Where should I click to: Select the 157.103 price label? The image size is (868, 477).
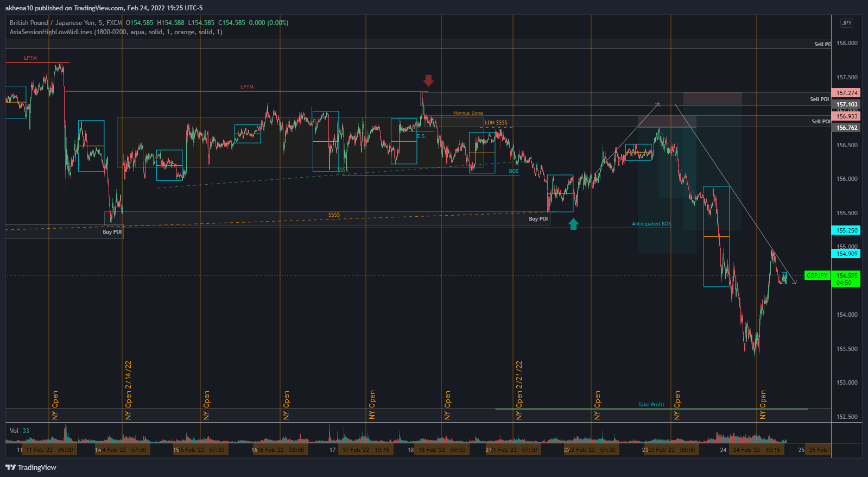(846, 104)
